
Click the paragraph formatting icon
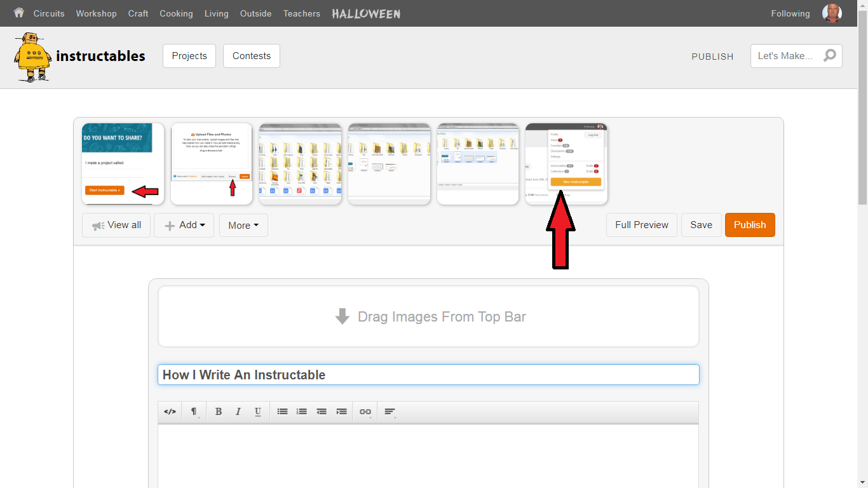point(194,412)
